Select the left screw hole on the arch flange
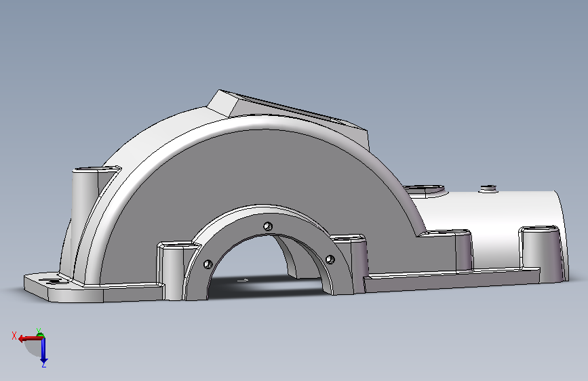The width and height of the screenshot is (588, 381). (208, 264)
